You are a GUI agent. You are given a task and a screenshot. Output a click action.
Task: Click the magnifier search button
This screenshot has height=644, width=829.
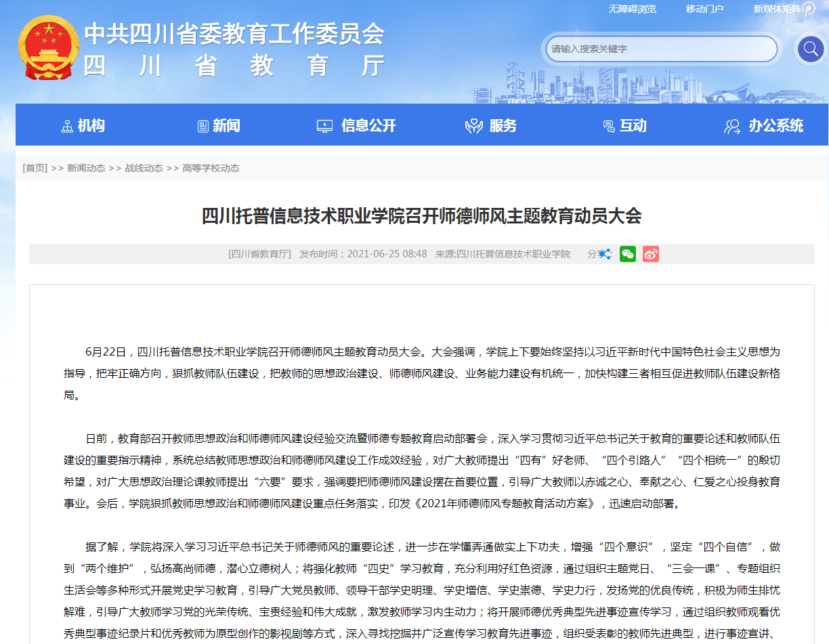point(810,49)
